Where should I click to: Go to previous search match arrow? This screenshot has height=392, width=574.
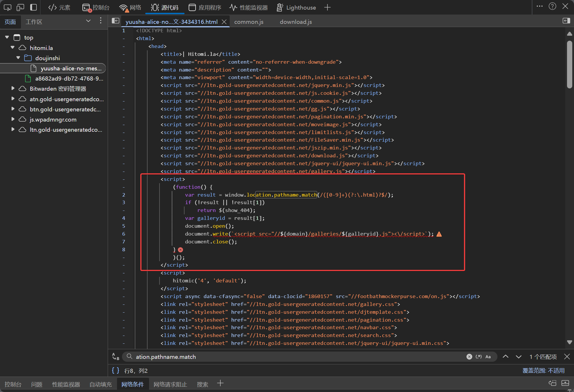506,357
